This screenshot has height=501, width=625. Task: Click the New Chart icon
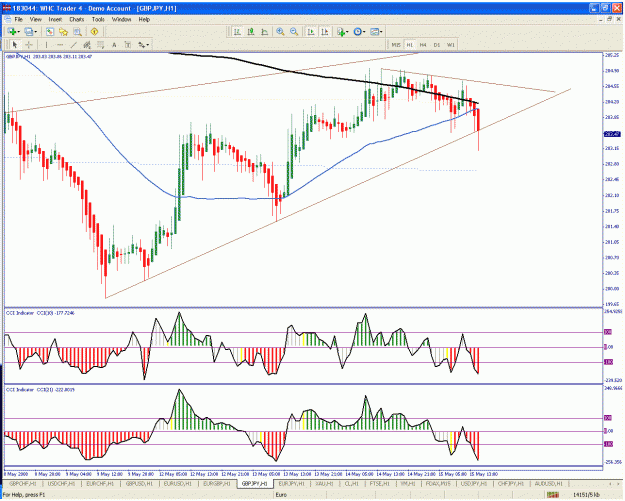(12, 31)
